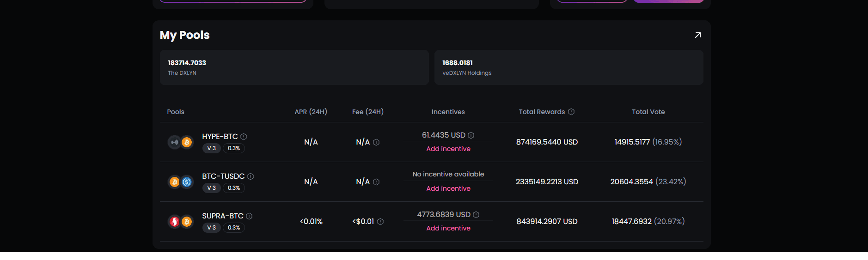Click SUPRA-BTC token pair icons
Screen dimensions: 868x260
180,222
